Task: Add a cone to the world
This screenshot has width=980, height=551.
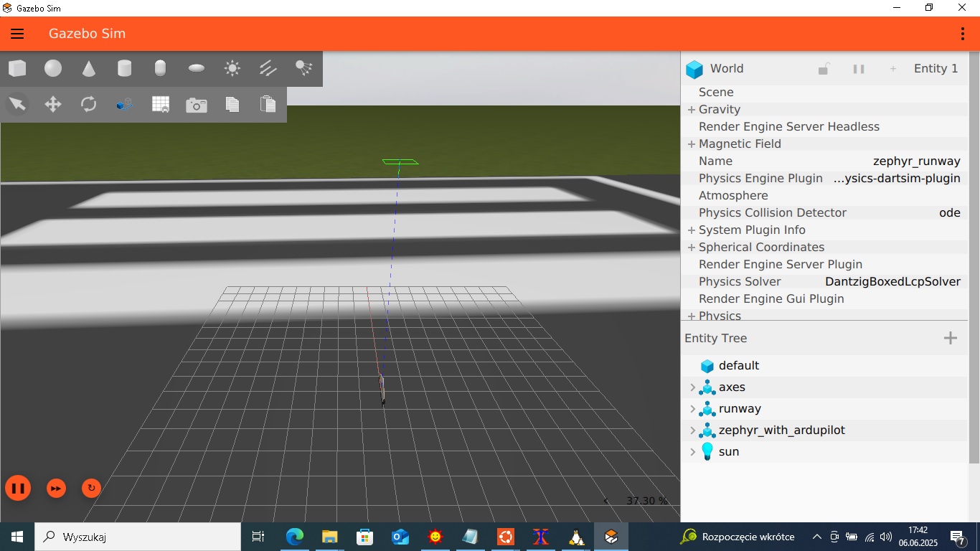Action: click(88, 68)
